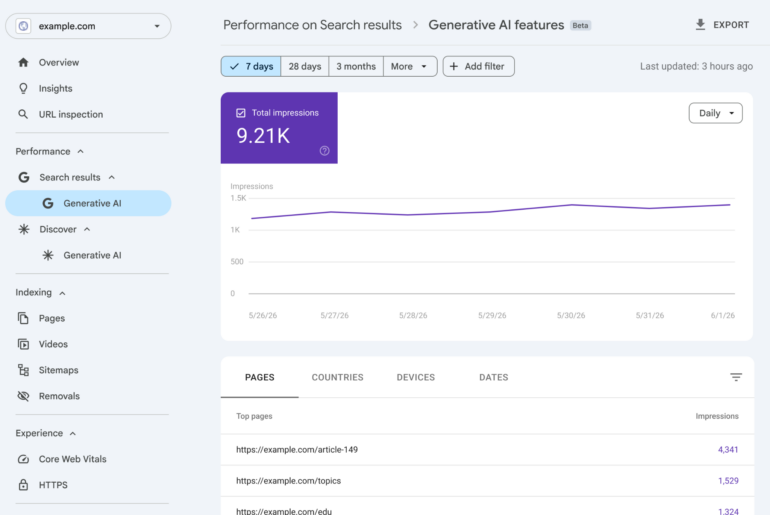Click the Add filter button label
The height and width of the screenshot is (515, 770).
(484, 66)
